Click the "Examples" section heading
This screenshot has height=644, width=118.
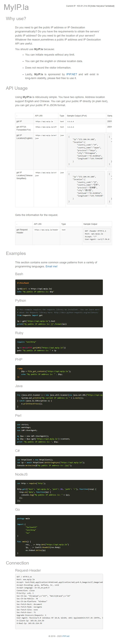16,253
